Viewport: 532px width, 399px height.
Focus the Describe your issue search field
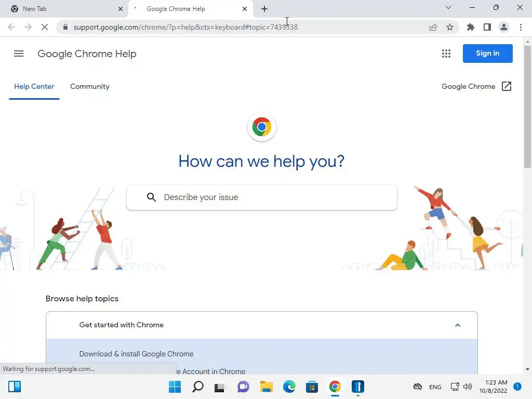(x=262, y=197)
